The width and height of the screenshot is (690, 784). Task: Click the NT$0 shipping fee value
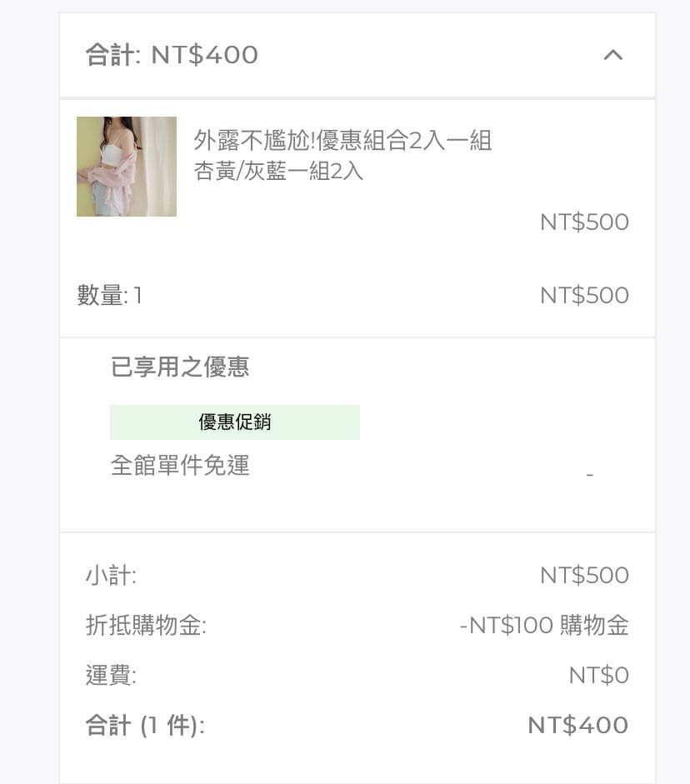599,675
